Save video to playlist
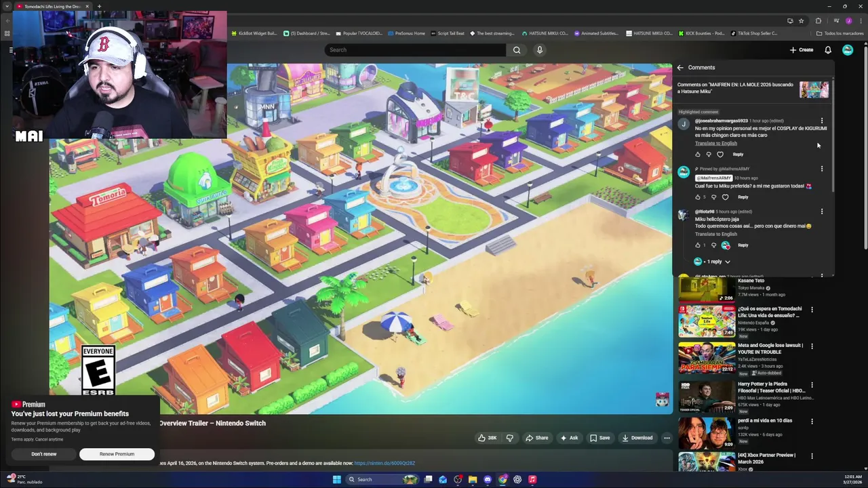Screen dimensions: 868x488 click(599, 438)
